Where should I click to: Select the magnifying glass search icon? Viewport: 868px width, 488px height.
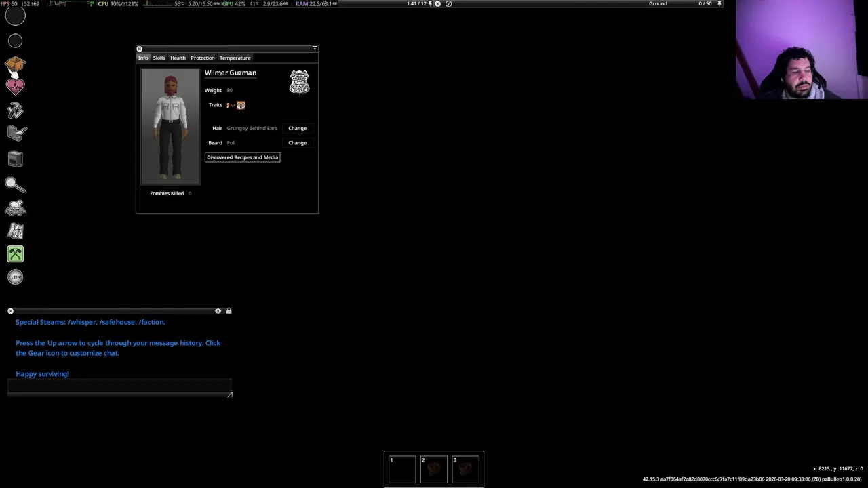(15, 184)
